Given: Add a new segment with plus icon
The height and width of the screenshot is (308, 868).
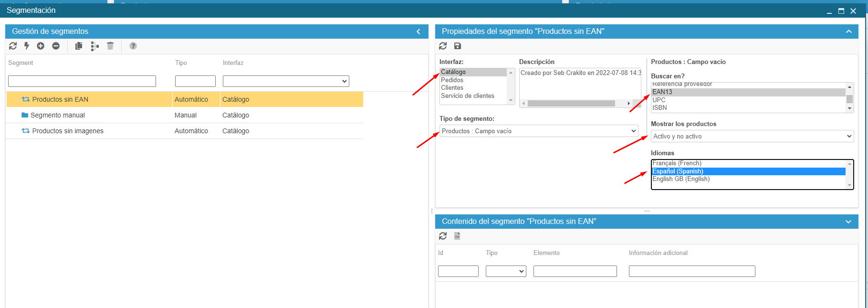Looking at the screenshot, I should (x=41, y=46).
